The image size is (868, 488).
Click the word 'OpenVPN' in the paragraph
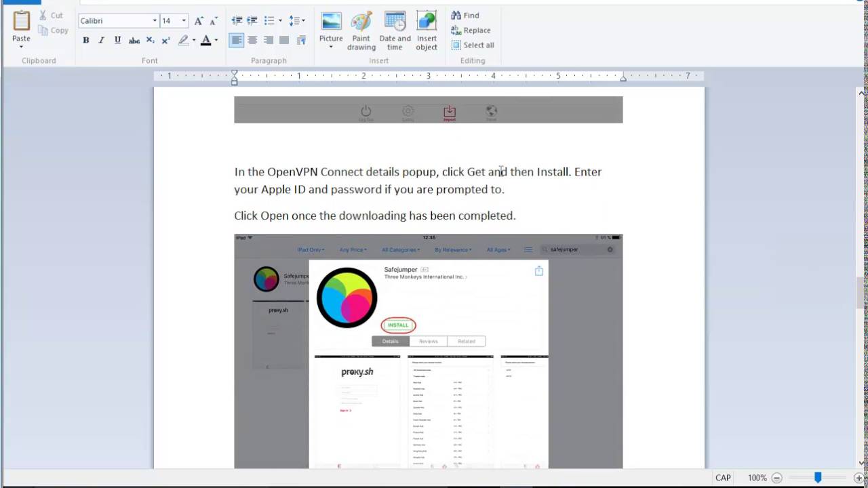pos(292,171)
